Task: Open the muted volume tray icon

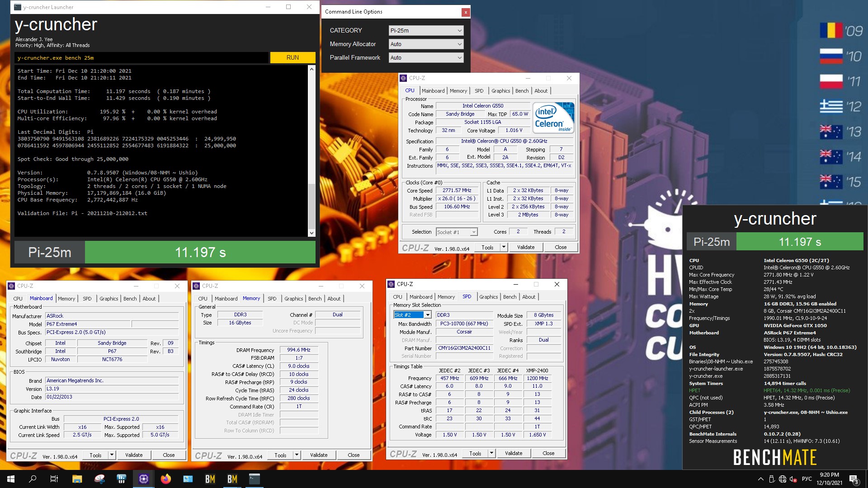Action: [793, 479]
